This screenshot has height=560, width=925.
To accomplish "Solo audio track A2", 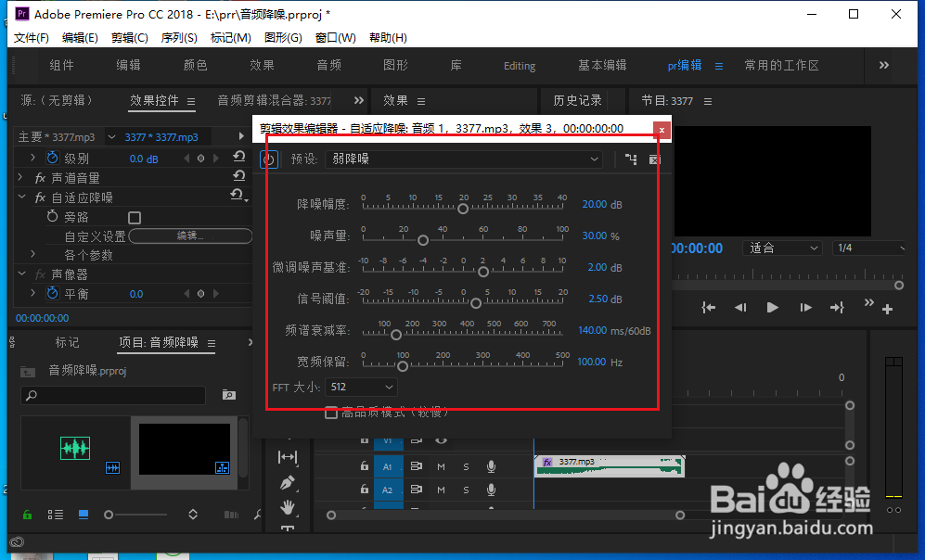I will point(466,490).
